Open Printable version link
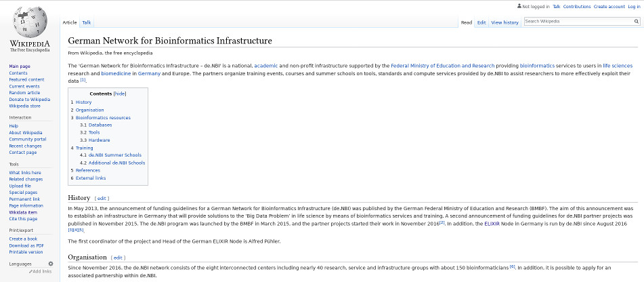 [26, 252]
